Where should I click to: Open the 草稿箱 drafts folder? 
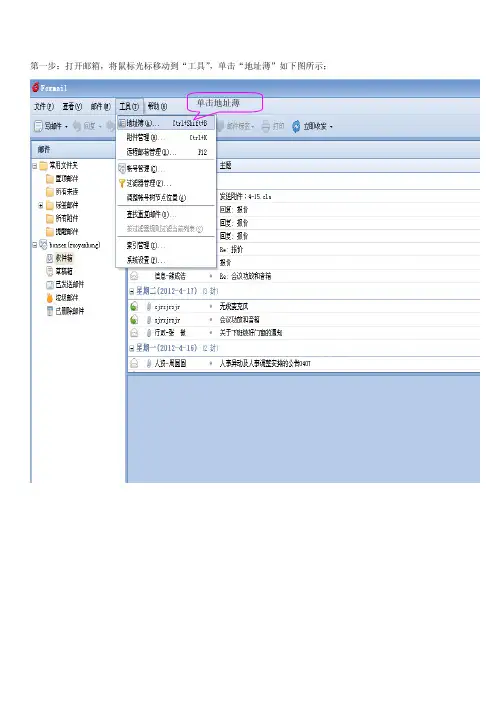[x=64, y=271]
